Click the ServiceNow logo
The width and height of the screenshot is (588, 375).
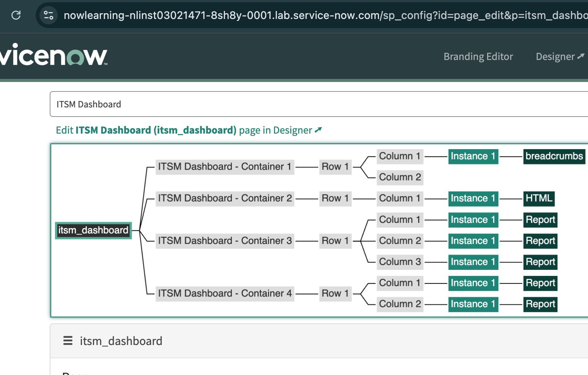(53, 56)
